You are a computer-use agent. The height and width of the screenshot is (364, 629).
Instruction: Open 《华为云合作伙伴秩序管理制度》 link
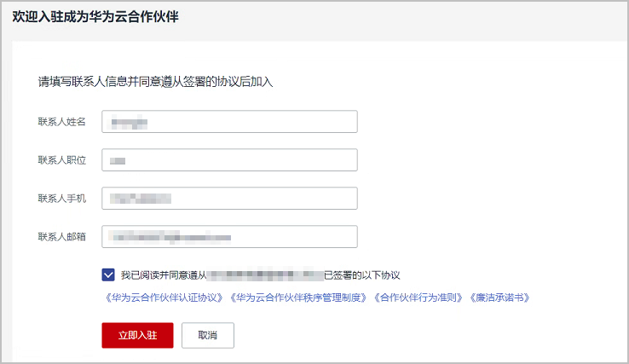(x=298, y=298)
